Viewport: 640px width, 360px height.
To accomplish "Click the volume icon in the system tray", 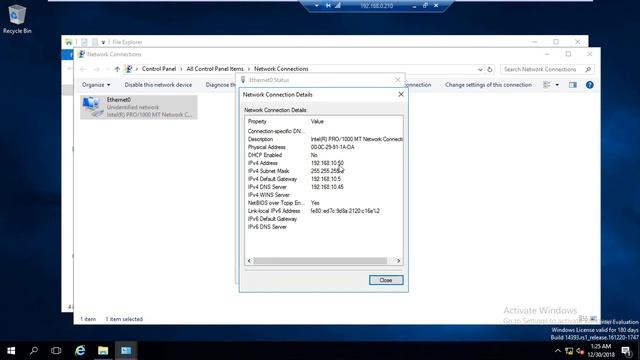I will (580, 351).
